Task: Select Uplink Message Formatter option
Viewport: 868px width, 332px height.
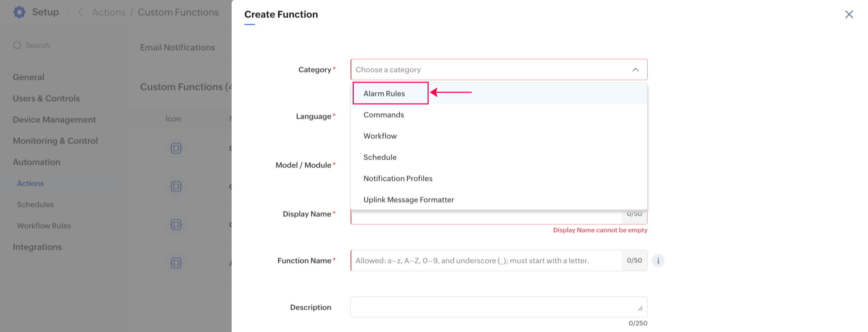Action: 408,200
